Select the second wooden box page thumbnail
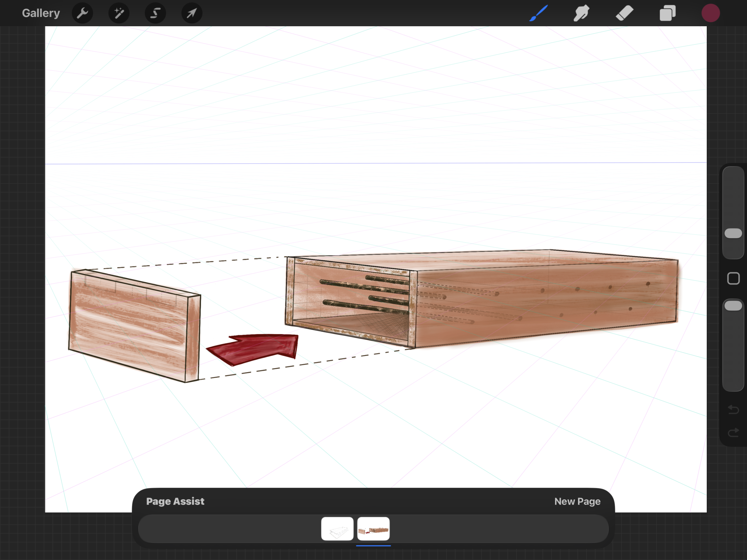 pos(373,528)
